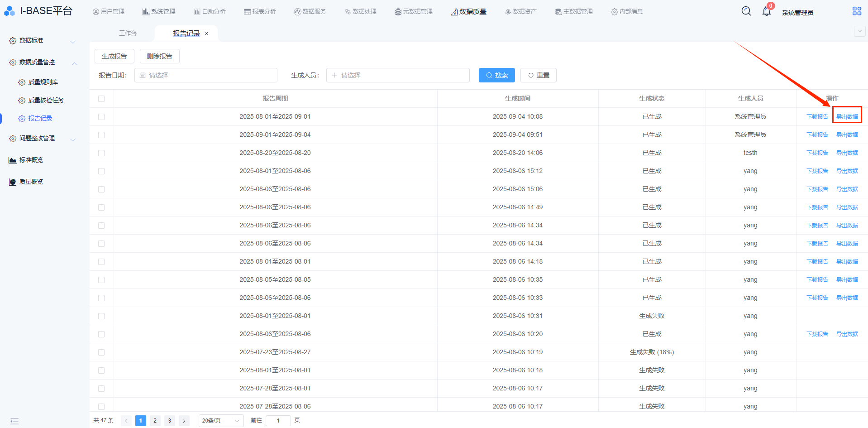Click the 自助分析 icon
868x428 pixels.
point(197,12)
